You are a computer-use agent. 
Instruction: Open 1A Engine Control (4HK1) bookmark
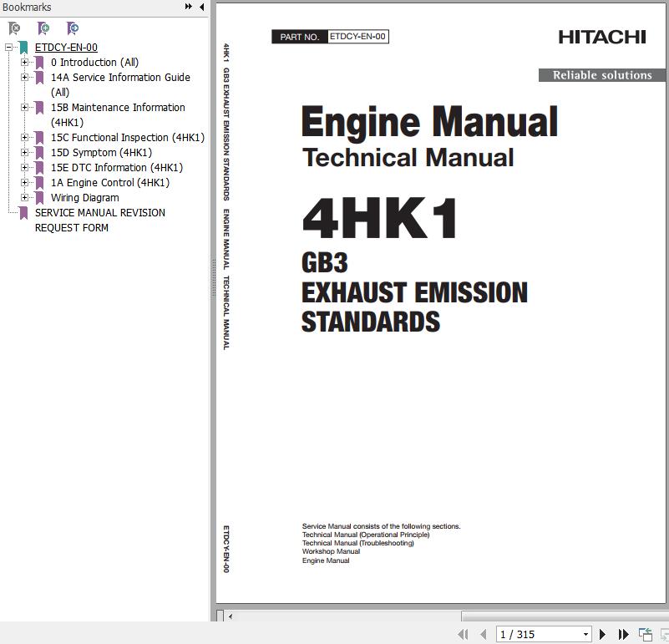point(110,183)
